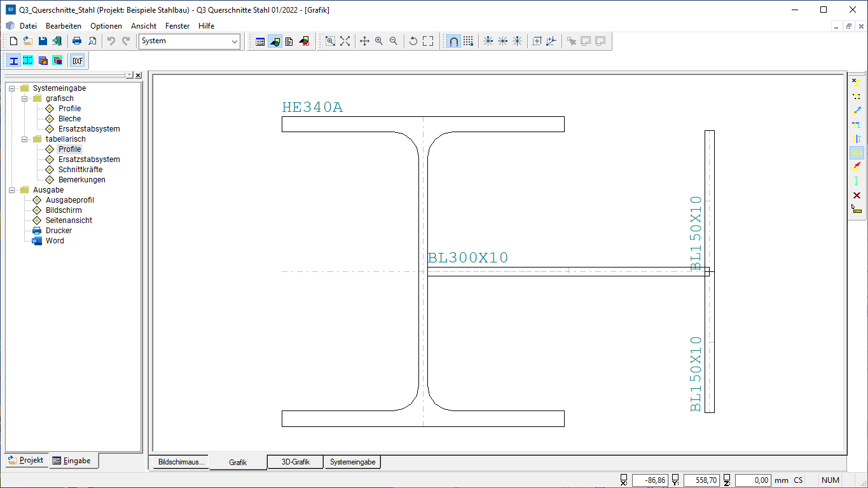The width and height of the screenshot is (868, 488).
Task: Open Ausgabeprofil in the tree
Action: pyautogui.click(x=69, y=200)
